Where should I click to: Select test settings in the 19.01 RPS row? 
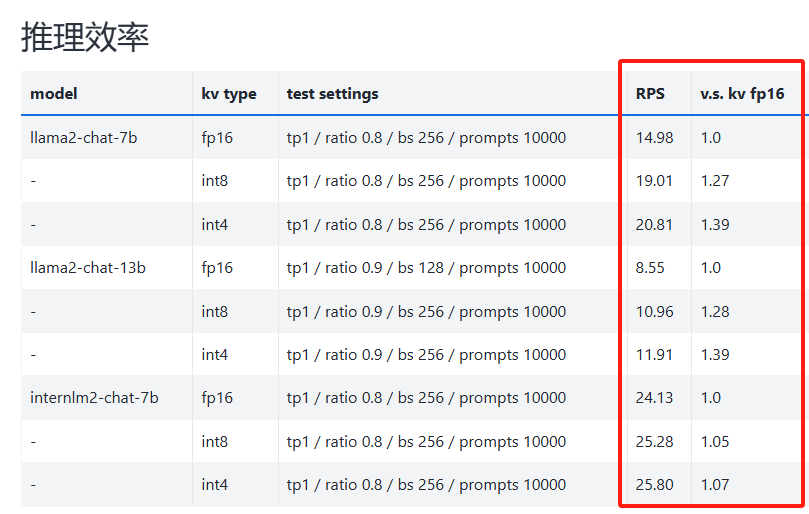426,181
